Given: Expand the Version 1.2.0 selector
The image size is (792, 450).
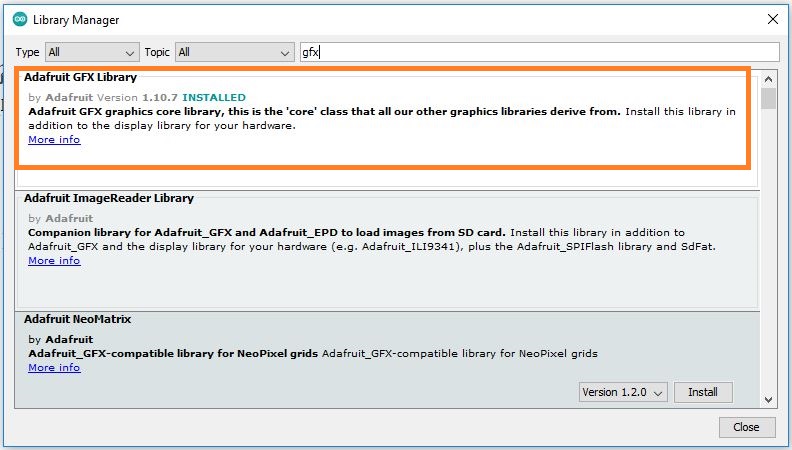Looking at the screenshot, I should tap(623, 393).
